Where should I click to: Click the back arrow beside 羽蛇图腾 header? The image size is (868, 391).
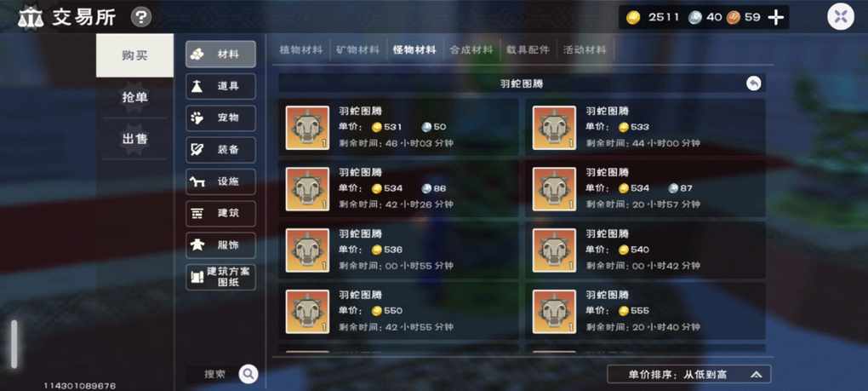click(x=753, y=83)
